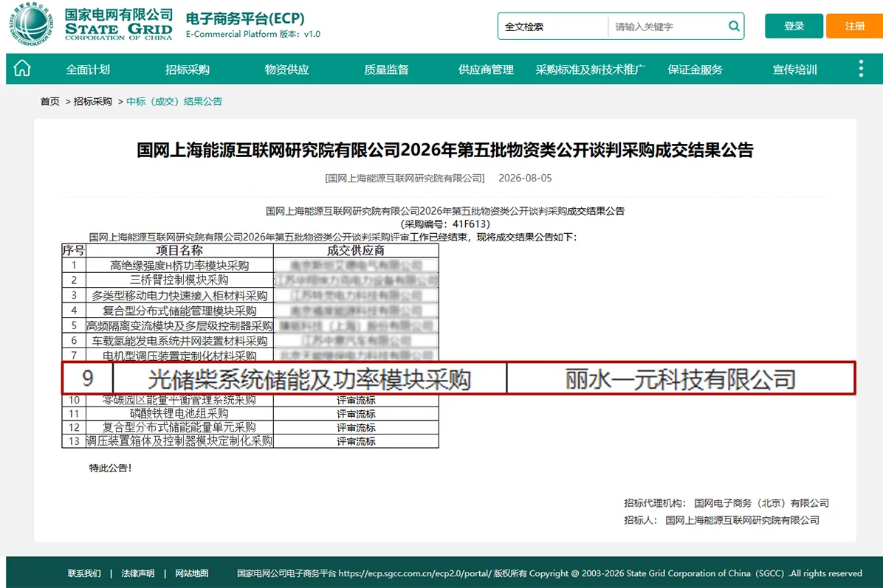Click the 招标人 国网上海能源互联网研究院有限公司 line
Image resolution: width=883 pixels, height=588 pixels.
point(721,520)
